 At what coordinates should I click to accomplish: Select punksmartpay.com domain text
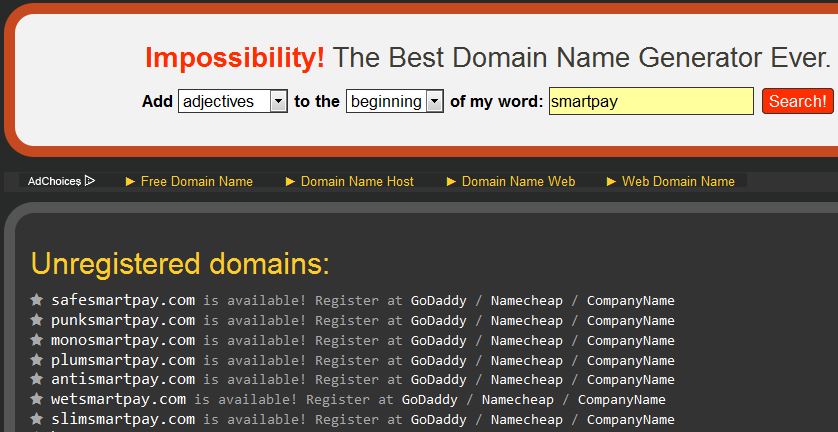(123, 320)
